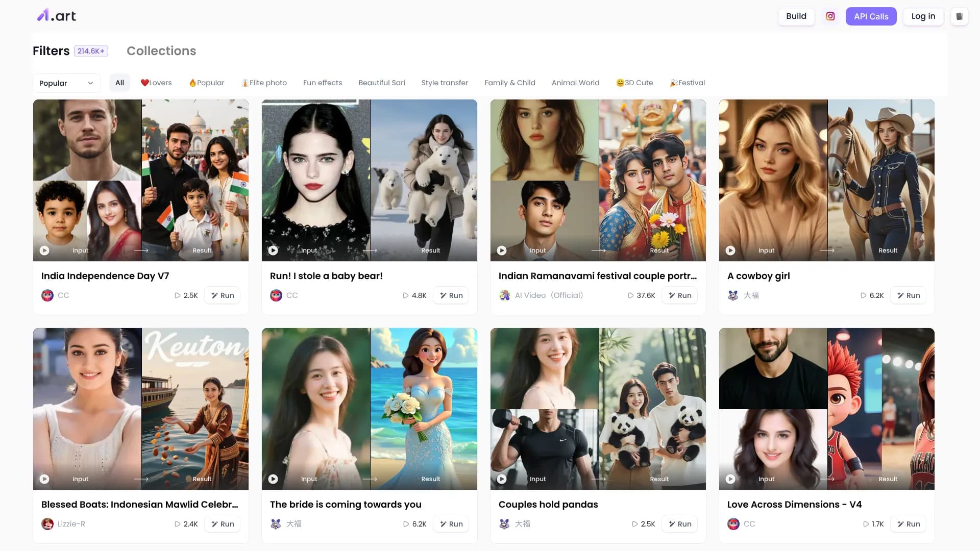980x551 pixels.
Task: Click the API Calls button
Action: pos(871,16)
